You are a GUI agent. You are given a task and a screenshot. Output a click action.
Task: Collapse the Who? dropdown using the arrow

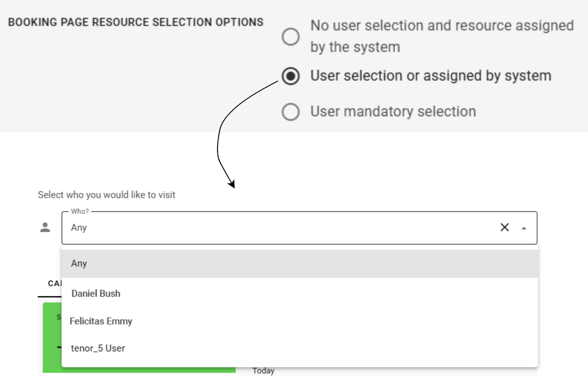coord(524,228)
